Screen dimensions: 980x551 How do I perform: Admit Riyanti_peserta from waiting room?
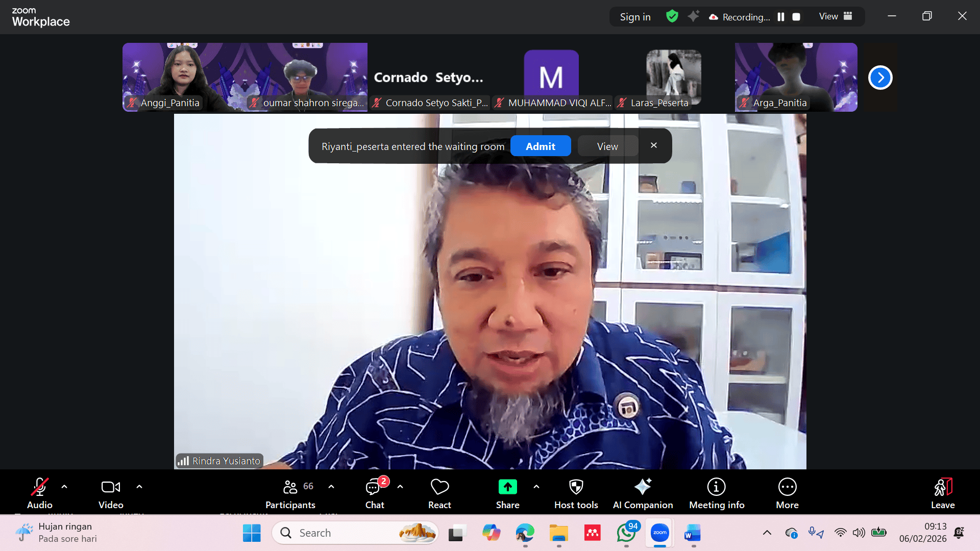(x=541, y=146)
